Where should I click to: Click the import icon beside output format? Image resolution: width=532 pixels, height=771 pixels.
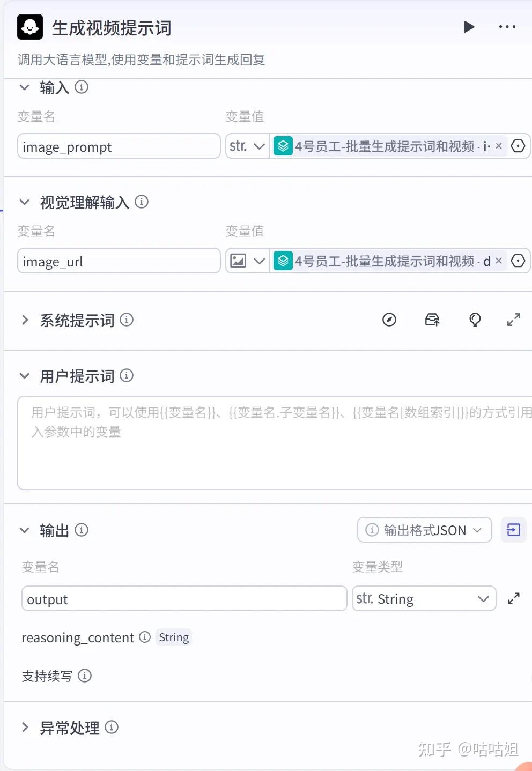tap(513, 530)
